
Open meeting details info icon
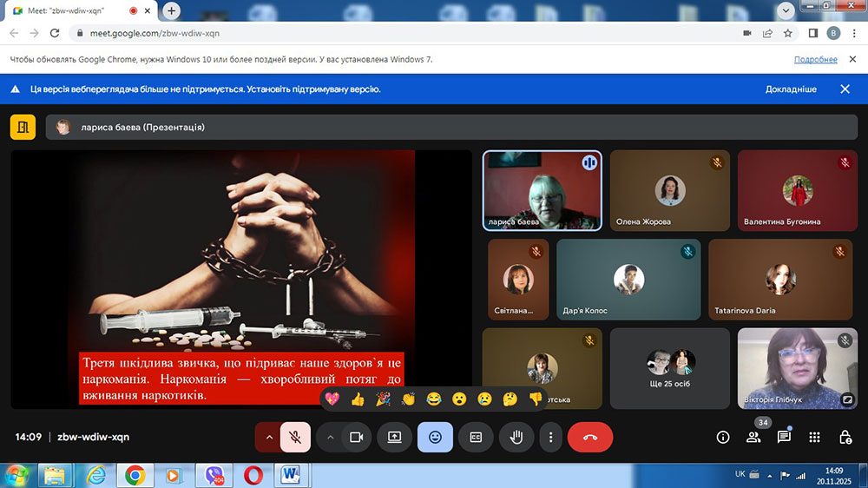723,438
